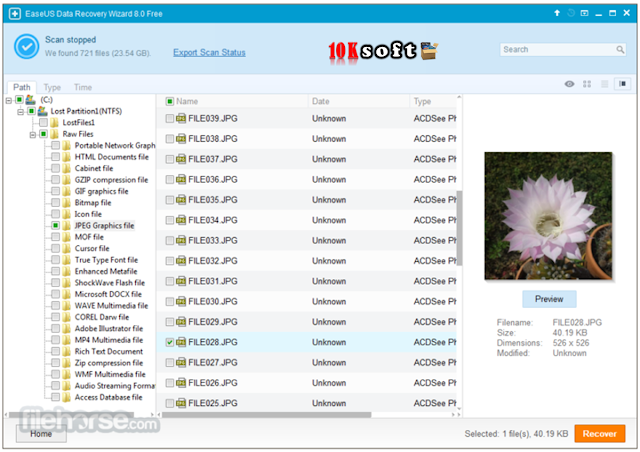This screenshot has height=452, width=640.
Task: Select the HTML Documents file tree item
Action: [111, 157]
